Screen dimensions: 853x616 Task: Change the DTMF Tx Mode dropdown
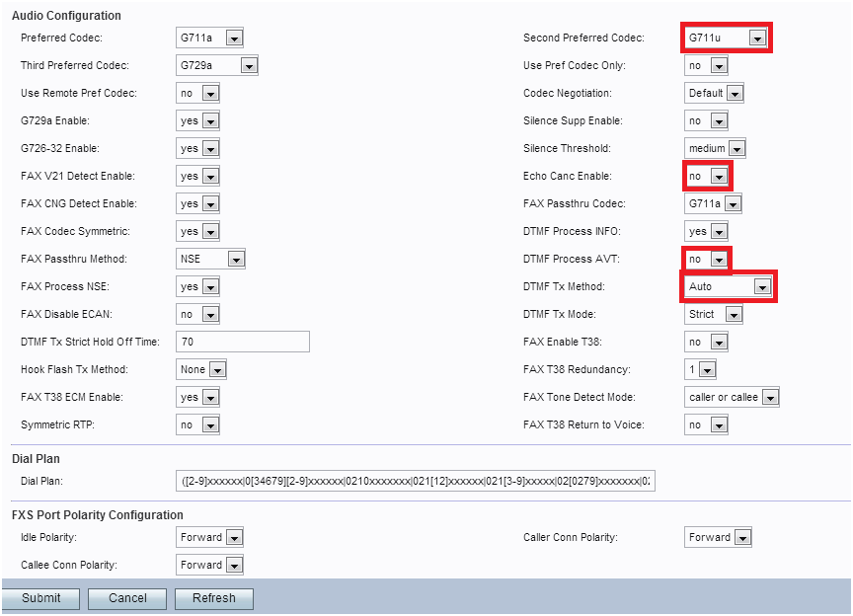coord(714,314)
